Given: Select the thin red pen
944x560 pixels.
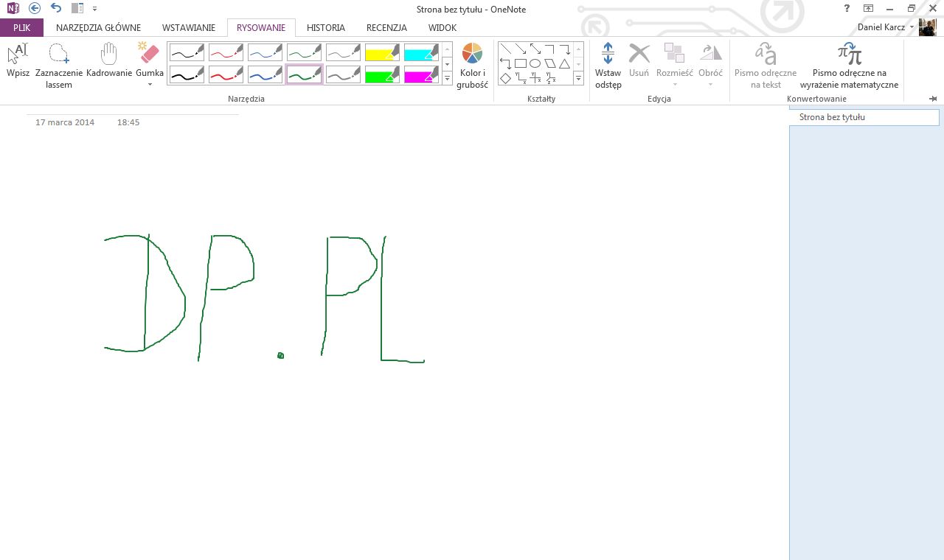Looking at the screenshot, I should pos(226,52).
